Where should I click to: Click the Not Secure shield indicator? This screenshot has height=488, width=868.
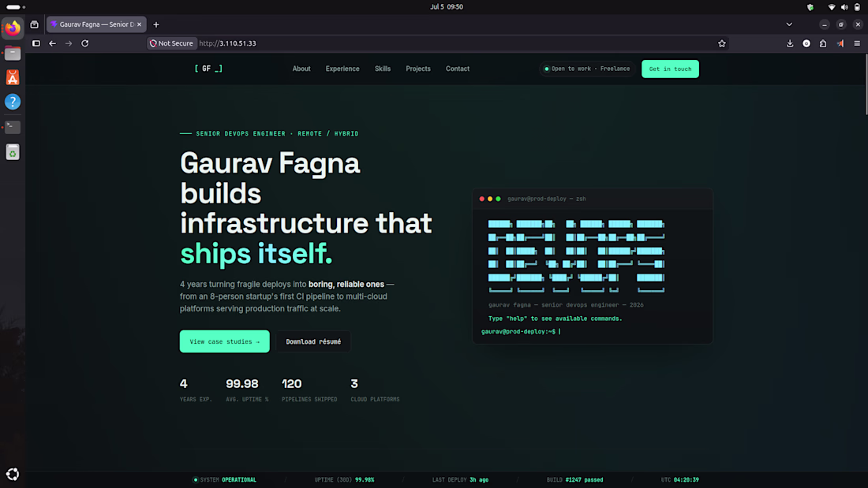(x=171, y=43)
